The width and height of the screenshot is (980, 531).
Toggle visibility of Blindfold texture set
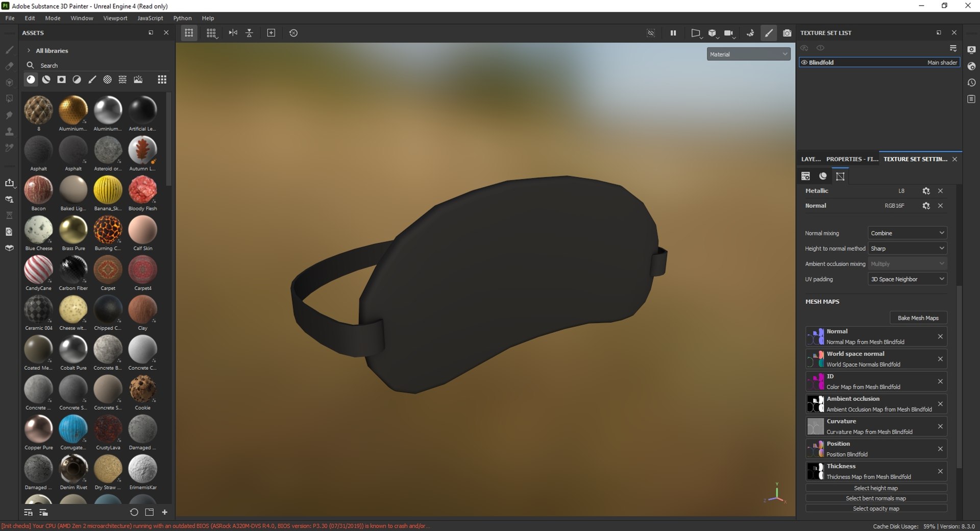[x=804, y=63]
